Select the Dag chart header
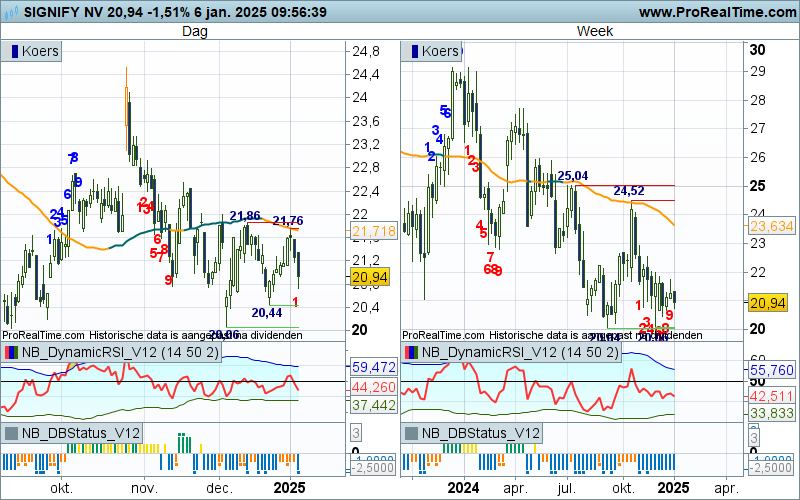Viewport: 800px width, 500px height. coord(195,31)
